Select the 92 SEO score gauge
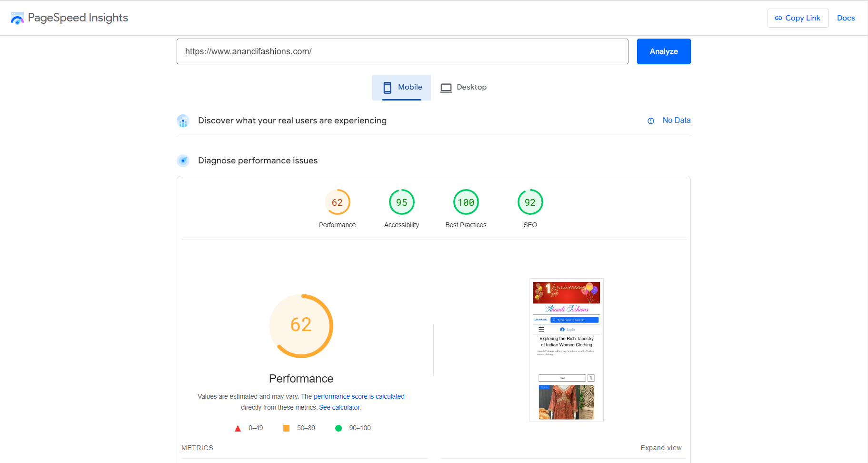 pyautogui.click(x=530, y=202)
